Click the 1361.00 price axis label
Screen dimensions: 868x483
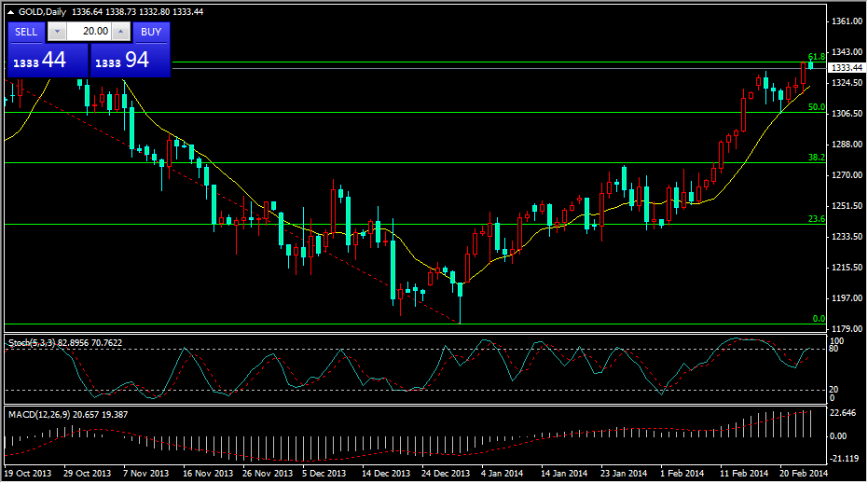point(847,21)
